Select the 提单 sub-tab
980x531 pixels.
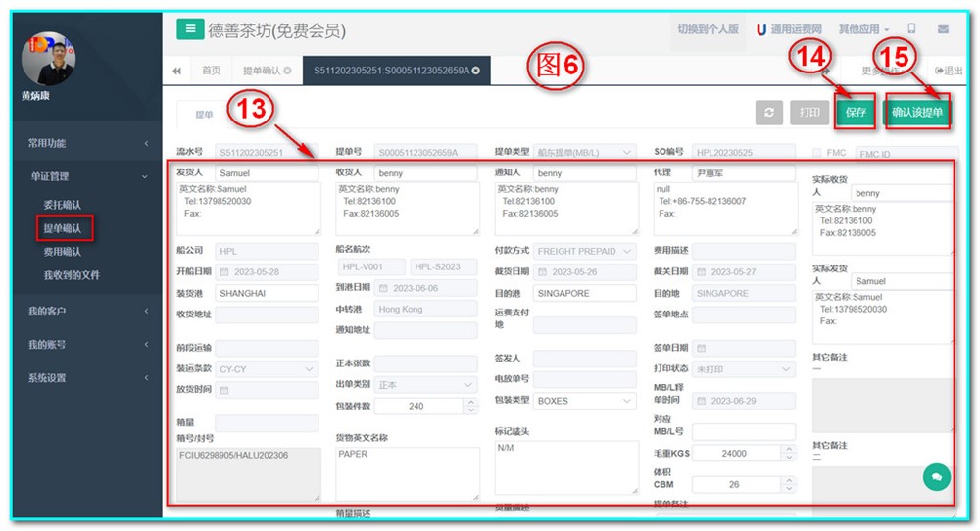(x=204, y=115)
